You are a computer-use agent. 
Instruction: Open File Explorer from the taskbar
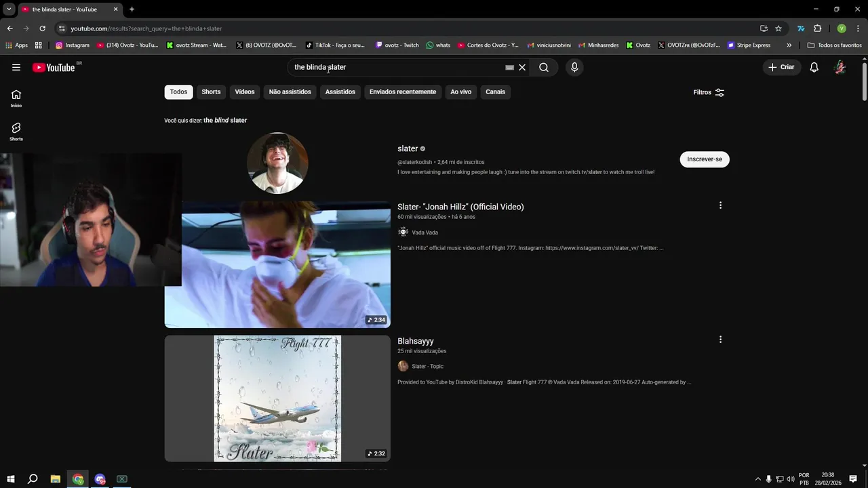pyautogui.click(x=56, y=479)
